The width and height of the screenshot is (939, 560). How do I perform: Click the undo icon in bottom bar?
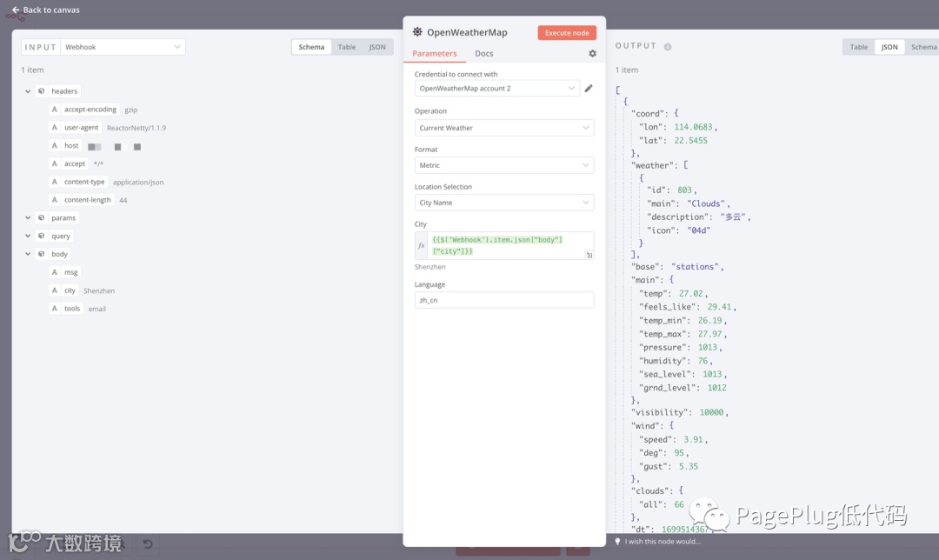pos(147,543)
